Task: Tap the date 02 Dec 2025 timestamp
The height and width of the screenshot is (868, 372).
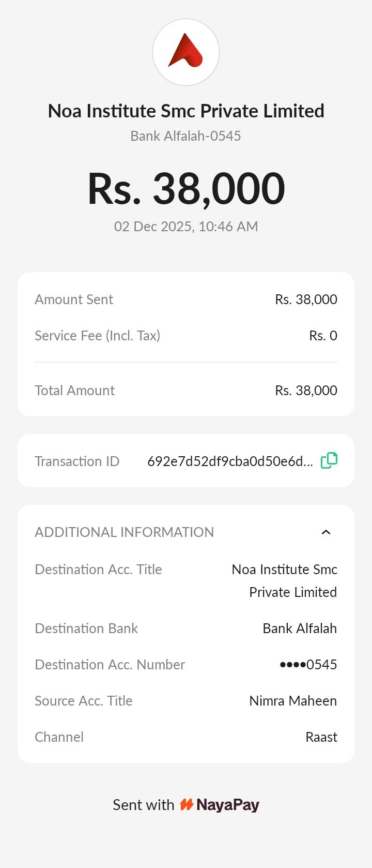Action: point(186,227)
